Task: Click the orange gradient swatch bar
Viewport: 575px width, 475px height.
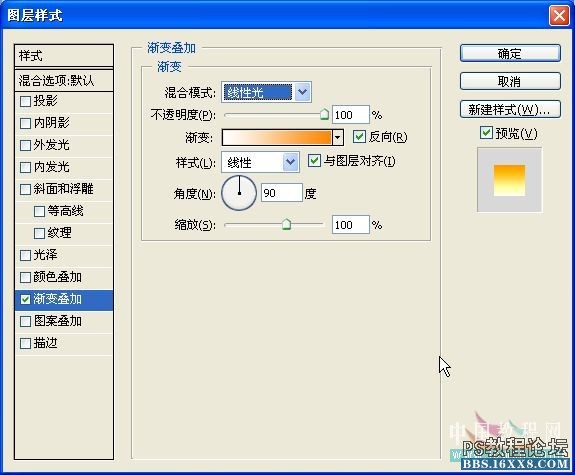Action: (276, 138)
